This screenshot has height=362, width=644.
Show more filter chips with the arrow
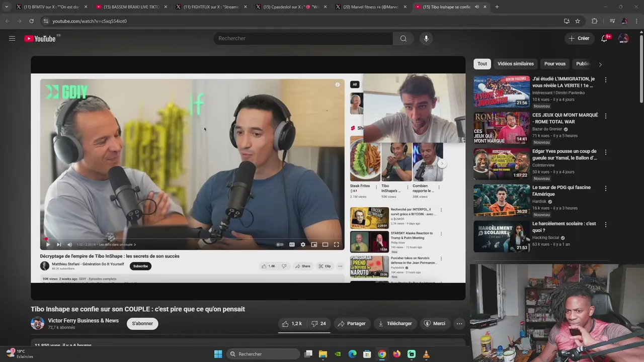coord(600,64)
